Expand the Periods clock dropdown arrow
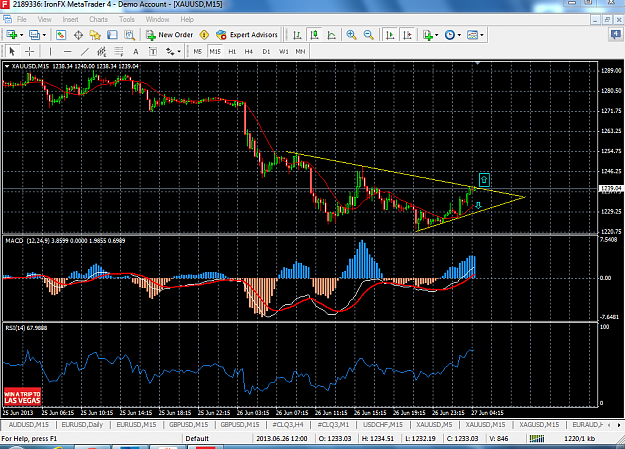This screenshot has width=625, height=449. (459, 35)
